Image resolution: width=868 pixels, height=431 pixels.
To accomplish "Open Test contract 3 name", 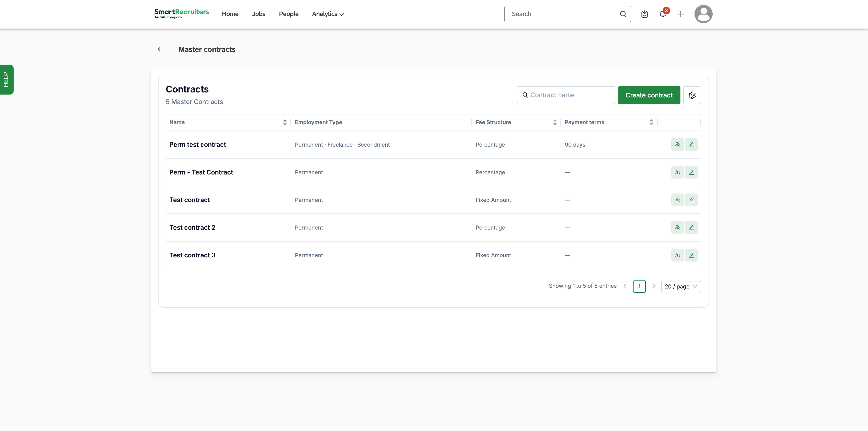I will pos(192,255).
